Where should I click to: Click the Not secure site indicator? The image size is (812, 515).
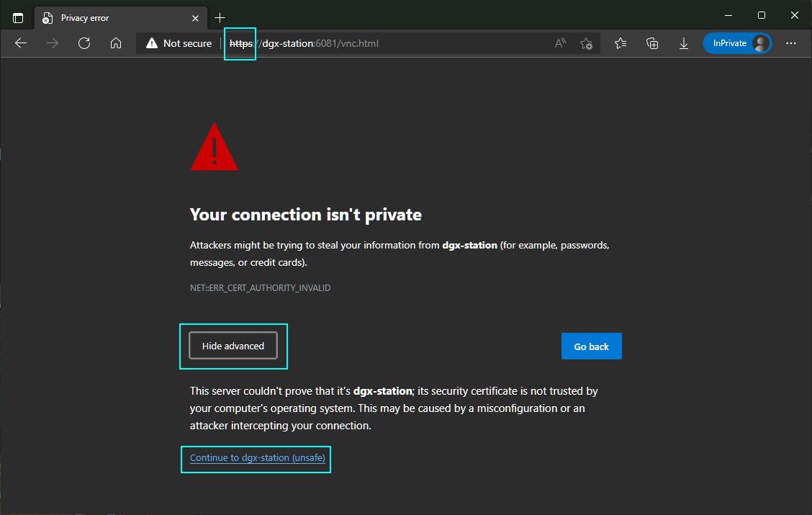pyautogui.click(x=179, y=43)
